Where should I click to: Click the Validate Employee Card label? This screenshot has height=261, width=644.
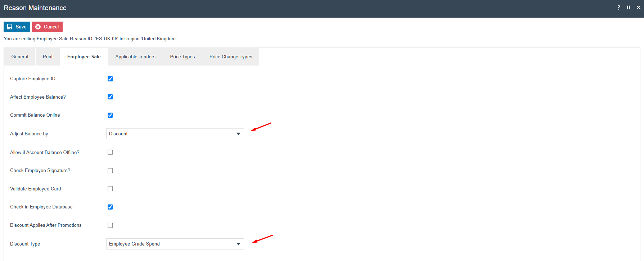[x=36, y=189]
